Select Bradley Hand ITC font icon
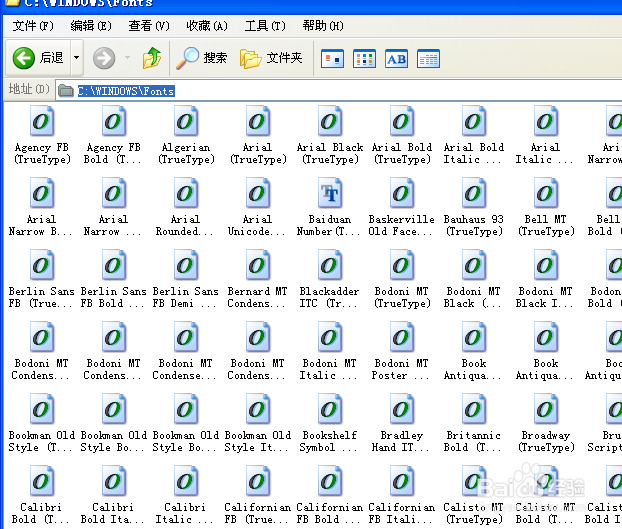Viewport: 622px width, 529px height. (x=402, y=409)
